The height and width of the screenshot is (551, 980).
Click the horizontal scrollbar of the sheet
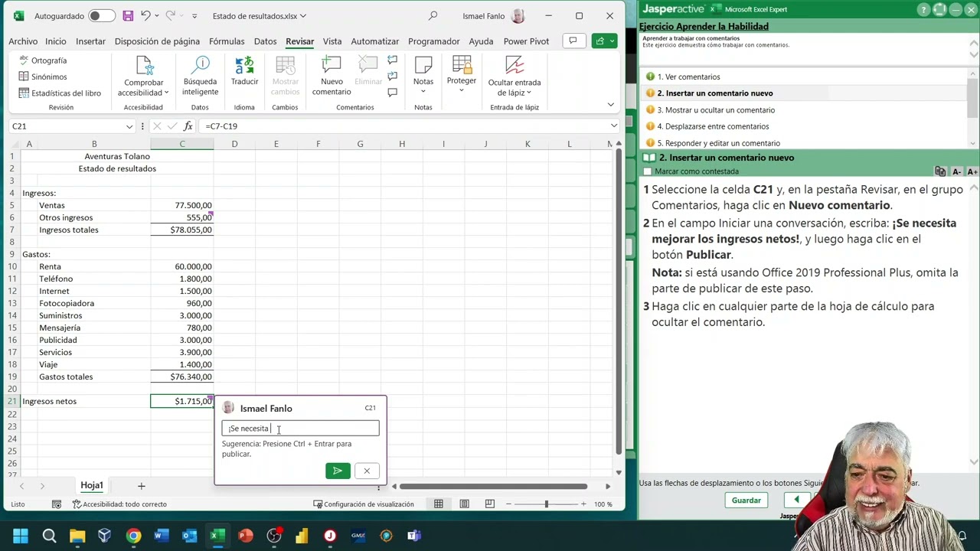493,486
